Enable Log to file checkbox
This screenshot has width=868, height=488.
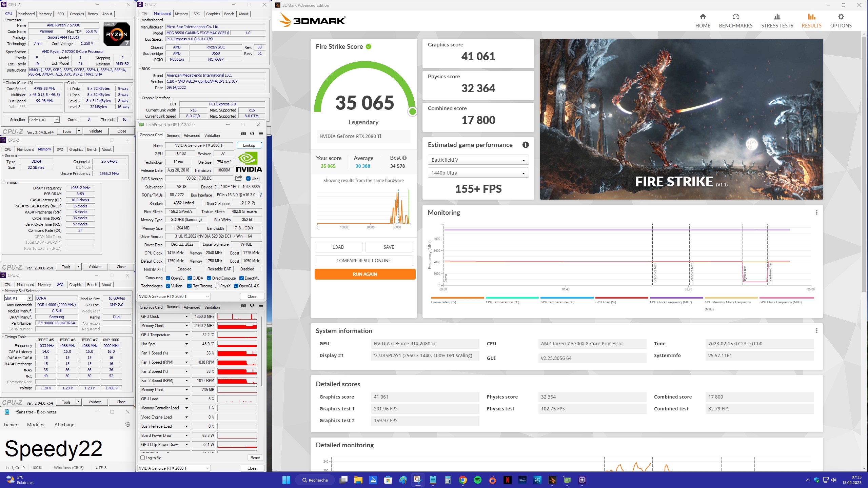coord(143,458)
